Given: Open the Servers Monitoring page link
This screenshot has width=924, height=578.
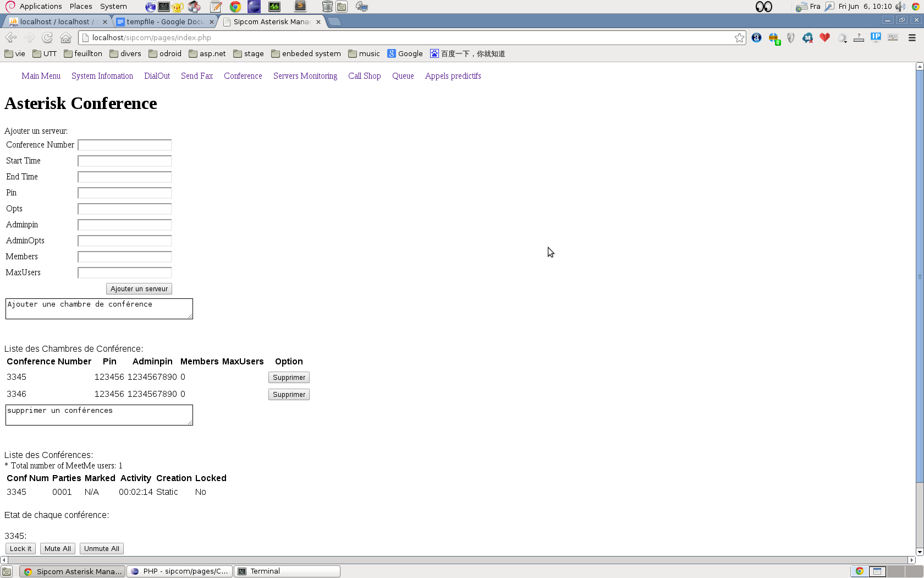Looking at the screenshot, I should coord(305,76).
